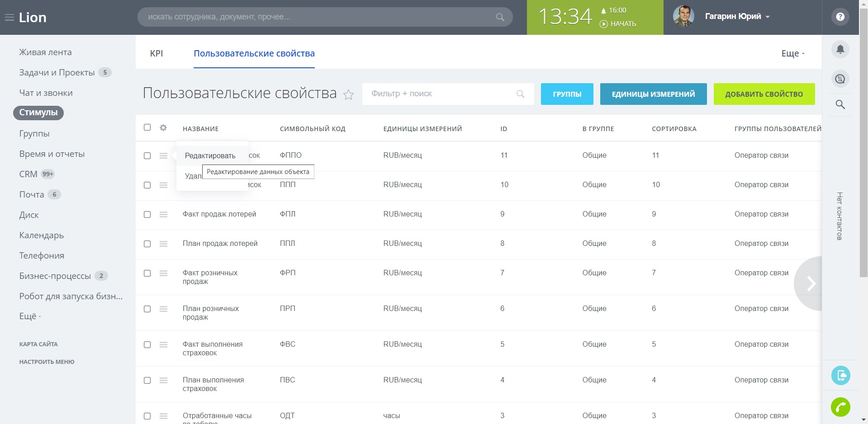Screen dimensions: 868x424
Task: Switch to the KPI tab
Action: point(157,53)
